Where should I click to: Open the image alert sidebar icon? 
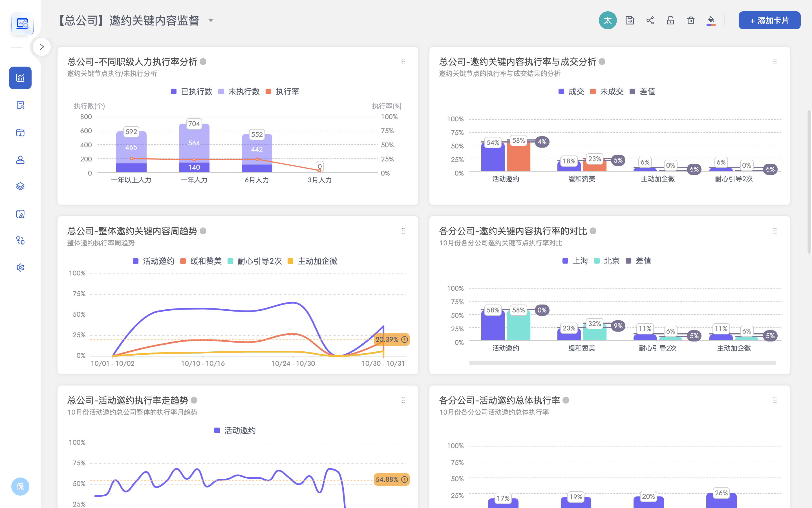click(20, 214)
